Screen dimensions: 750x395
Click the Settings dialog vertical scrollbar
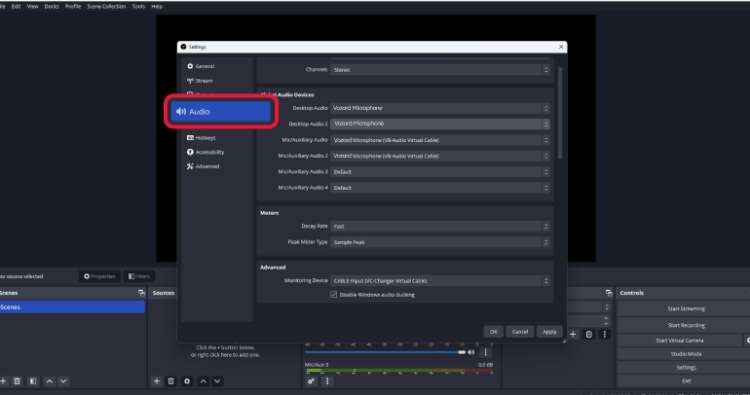pos(560,113)
